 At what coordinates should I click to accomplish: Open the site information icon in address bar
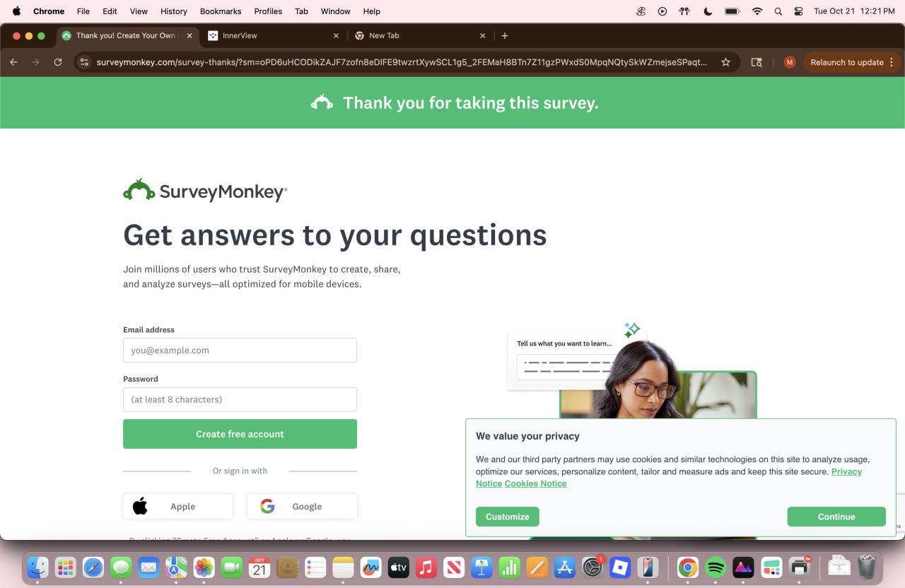[x=84, y=62]
